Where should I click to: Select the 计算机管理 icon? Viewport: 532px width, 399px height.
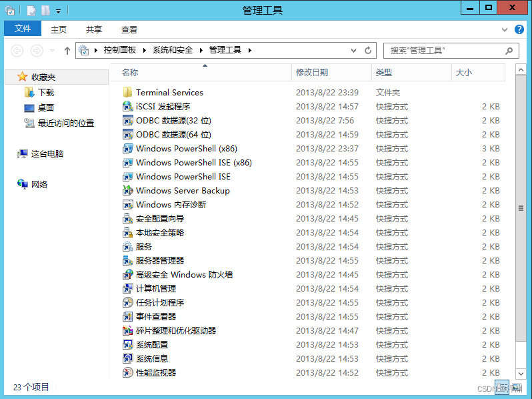point(127,289)
